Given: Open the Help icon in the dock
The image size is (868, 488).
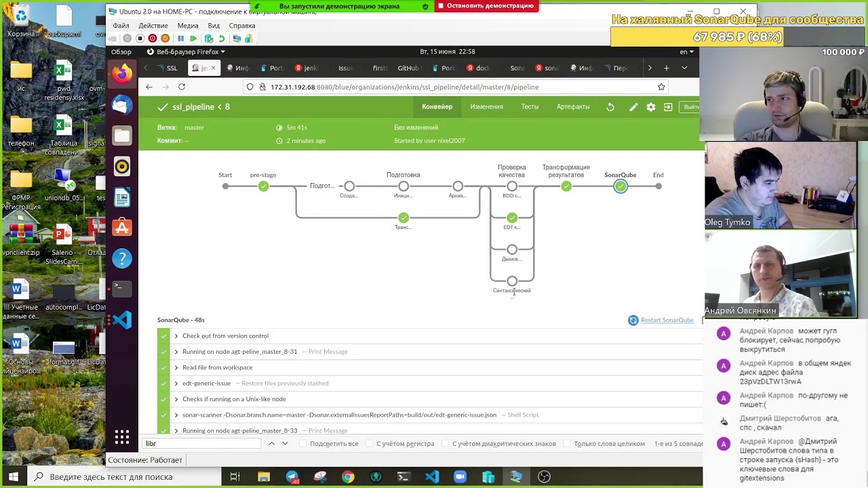Looking at the screenshot, I should click(x=122, y=258).
